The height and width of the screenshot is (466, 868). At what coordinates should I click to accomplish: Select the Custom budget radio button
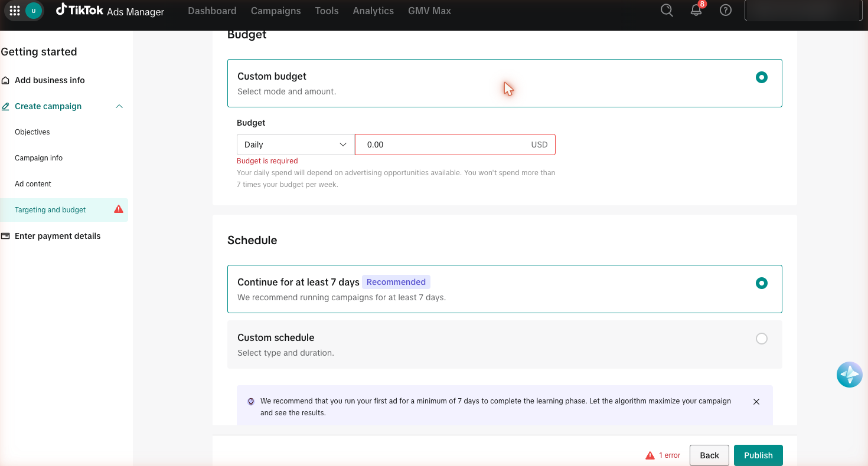coord(762,77)
